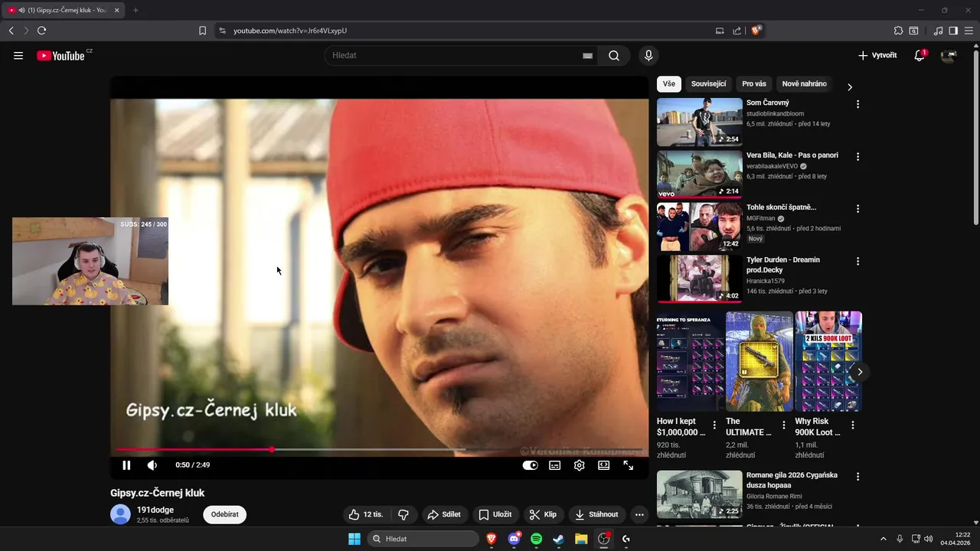Toggle the browser sidebar panel
The image size is (980, 551).
[x=953, y=31]
